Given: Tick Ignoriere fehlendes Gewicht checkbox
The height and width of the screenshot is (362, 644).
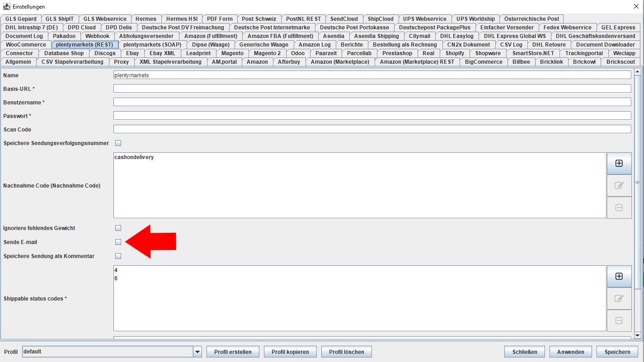Looking at the screenshot, I should tap(118, 228).
